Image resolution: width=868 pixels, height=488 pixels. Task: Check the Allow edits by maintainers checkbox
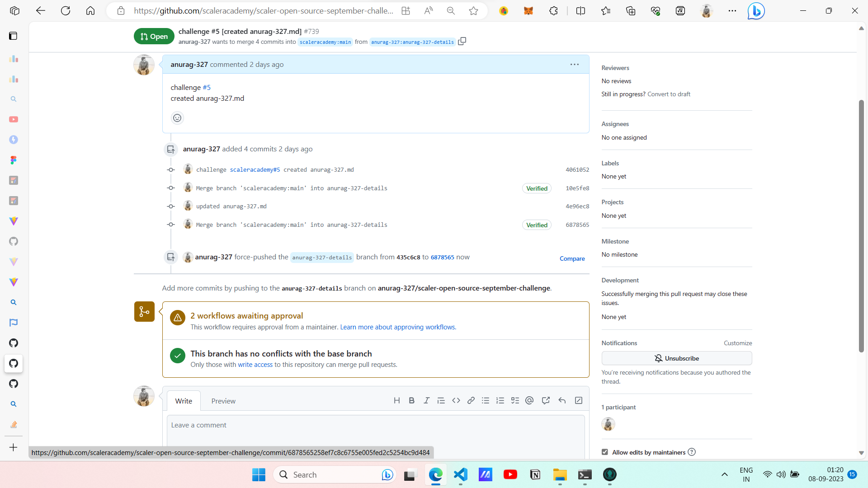click(604, 452)
